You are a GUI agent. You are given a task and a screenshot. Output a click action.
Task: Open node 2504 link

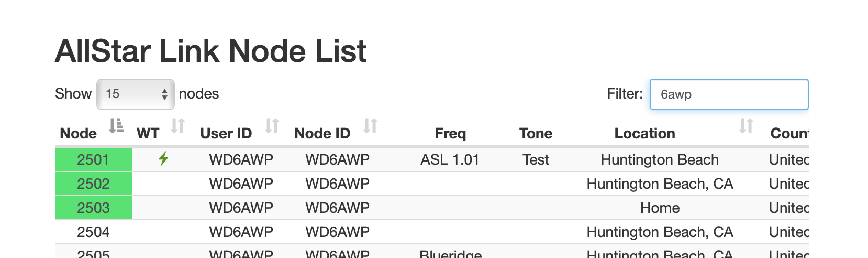[93, 232]
